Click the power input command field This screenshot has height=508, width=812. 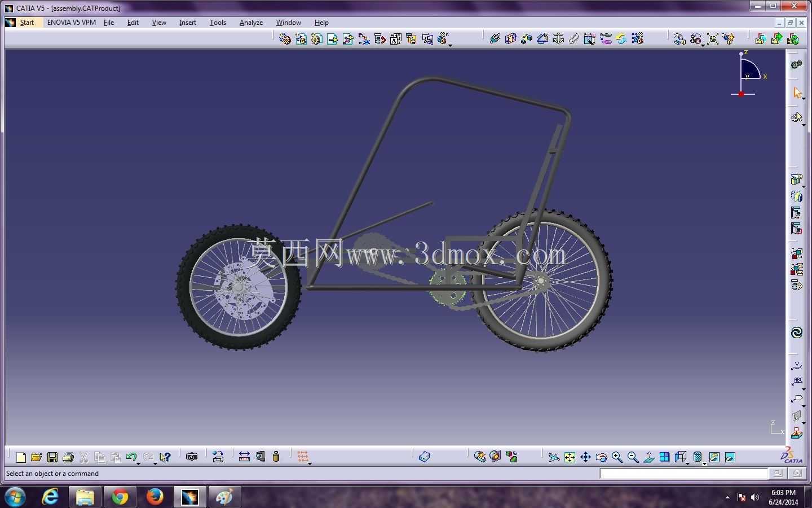point(683,474)
